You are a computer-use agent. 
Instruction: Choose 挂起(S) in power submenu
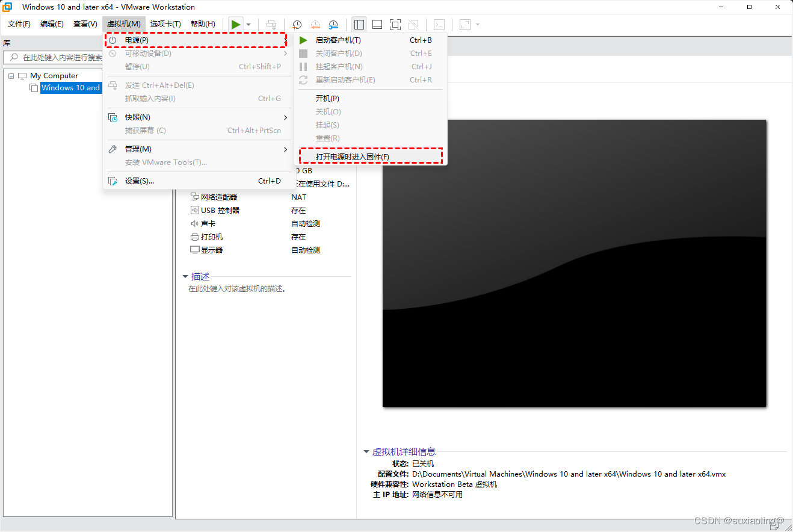click(370, 125)
